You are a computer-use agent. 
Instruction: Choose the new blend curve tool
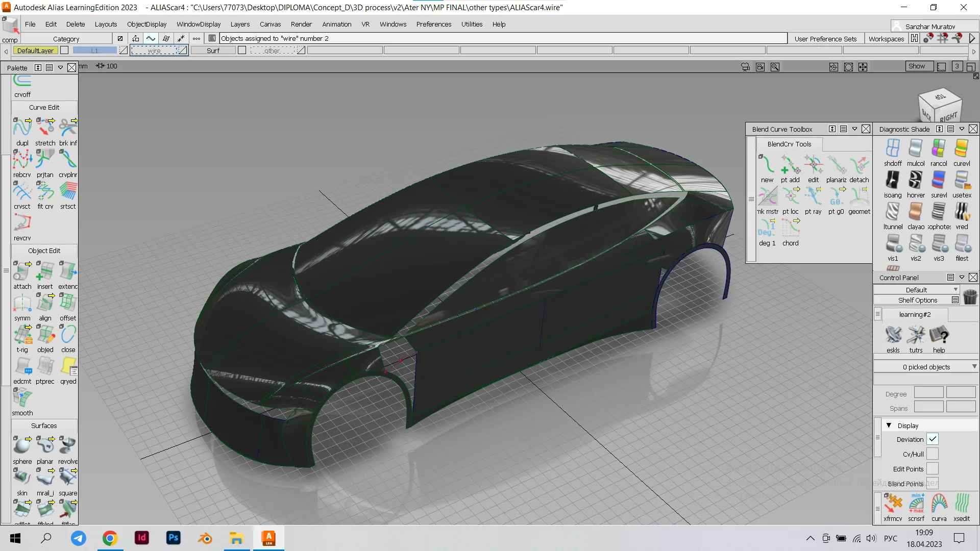coord(767,165)
